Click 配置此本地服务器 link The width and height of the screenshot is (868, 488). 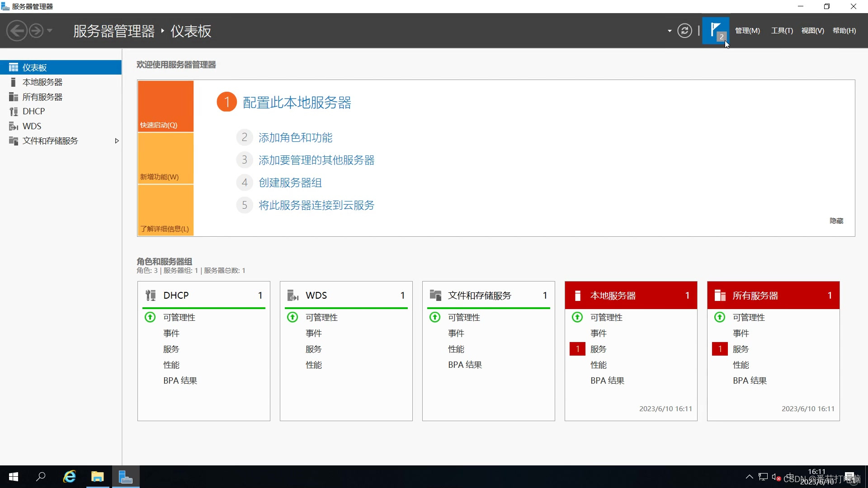click(x=297, y=102)
